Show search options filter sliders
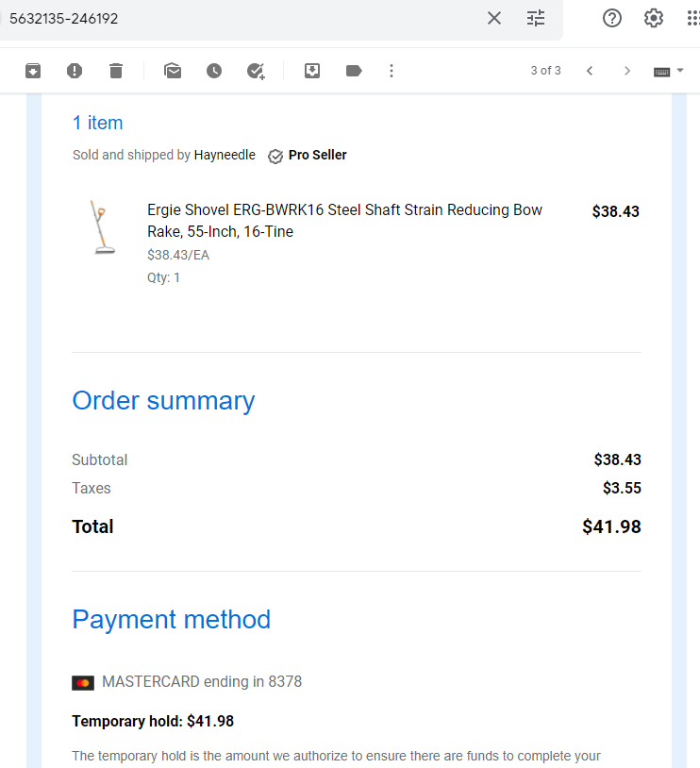The width and height of the screenshot is (700, 768). [x=536, y=18]
